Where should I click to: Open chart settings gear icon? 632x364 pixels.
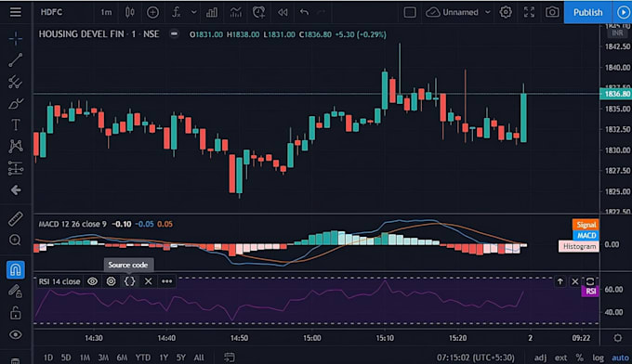506,12
